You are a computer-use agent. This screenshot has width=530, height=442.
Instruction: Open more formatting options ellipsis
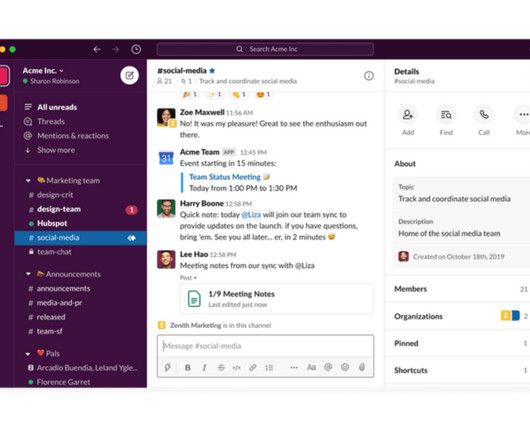pos(294,367)
